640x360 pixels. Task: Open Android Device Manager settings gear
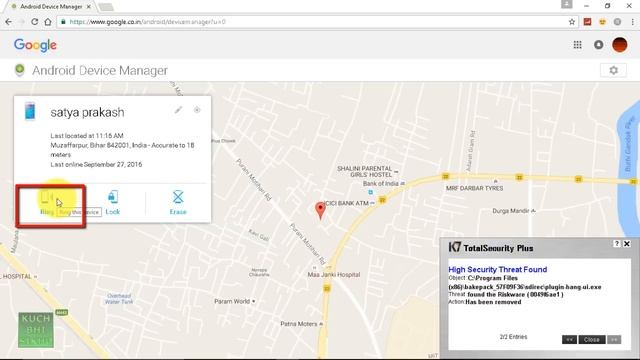(x=613, y=70)
